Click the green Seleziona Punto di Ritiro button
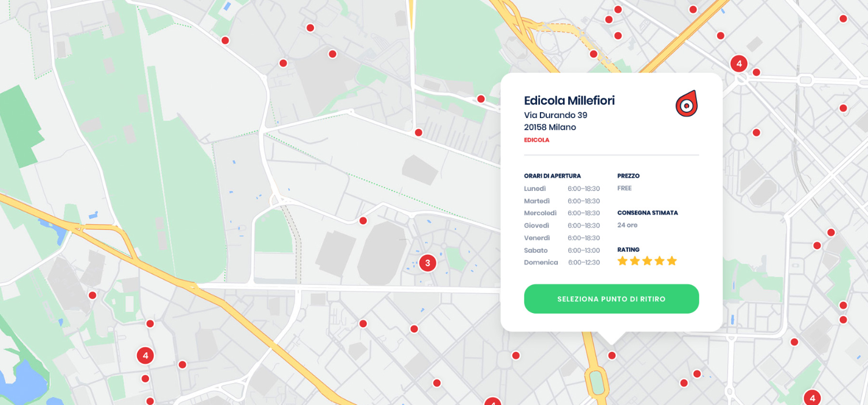 (x=611, y=299)
